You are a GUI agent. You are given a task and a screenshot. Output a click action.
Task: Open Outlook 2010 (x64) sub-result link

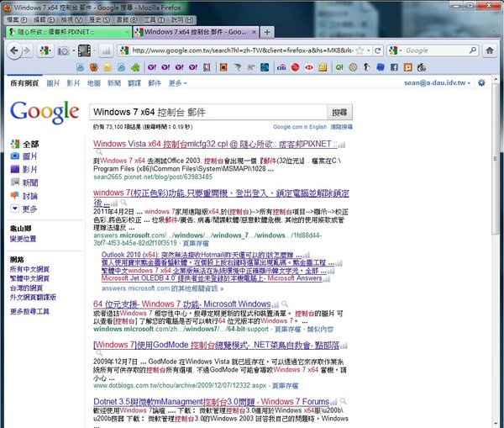[202, 255]
